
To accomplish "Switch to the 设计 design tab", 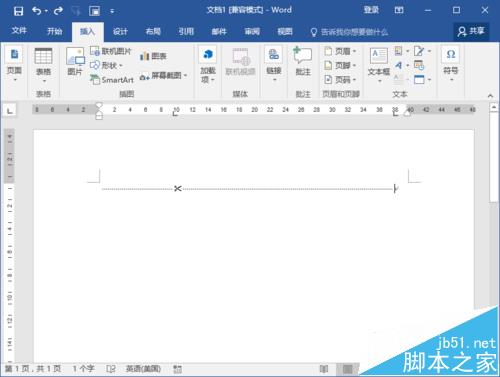I will [x=120, y=31].
